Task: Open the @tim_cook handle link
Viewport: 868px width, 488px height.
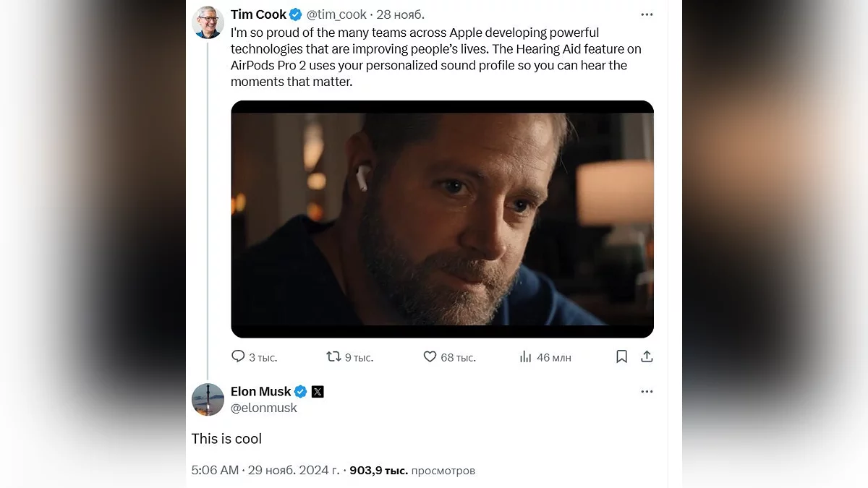Action: point(337,14)
